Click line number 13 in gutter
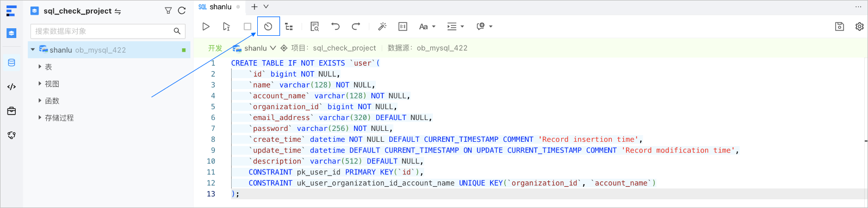This screenshot has width=868, height=208. pyautogui.click(x=211, y=193)
